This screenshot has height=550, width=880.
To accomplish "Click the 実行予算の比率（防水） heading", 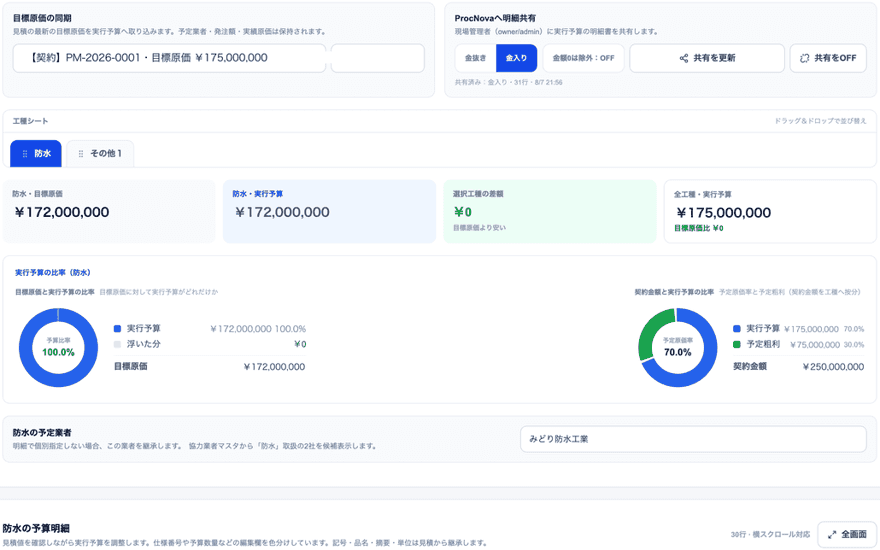I will tap(53, 273).
